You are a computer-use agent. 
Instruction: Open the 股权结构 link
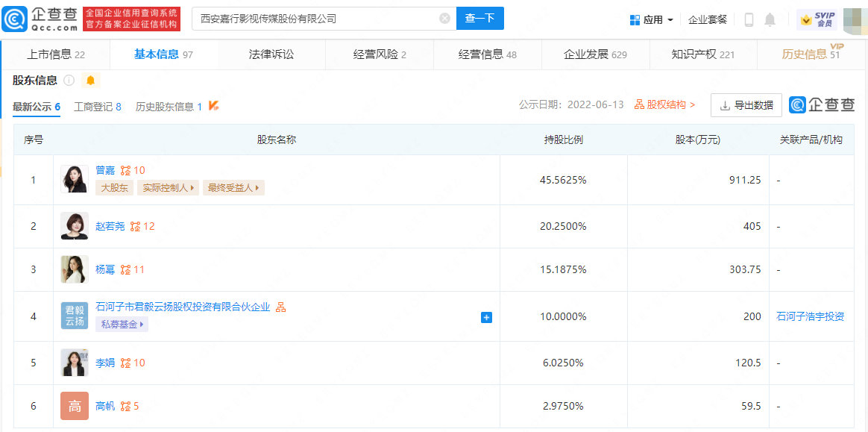pyautogui.click(x=664, y=105)
